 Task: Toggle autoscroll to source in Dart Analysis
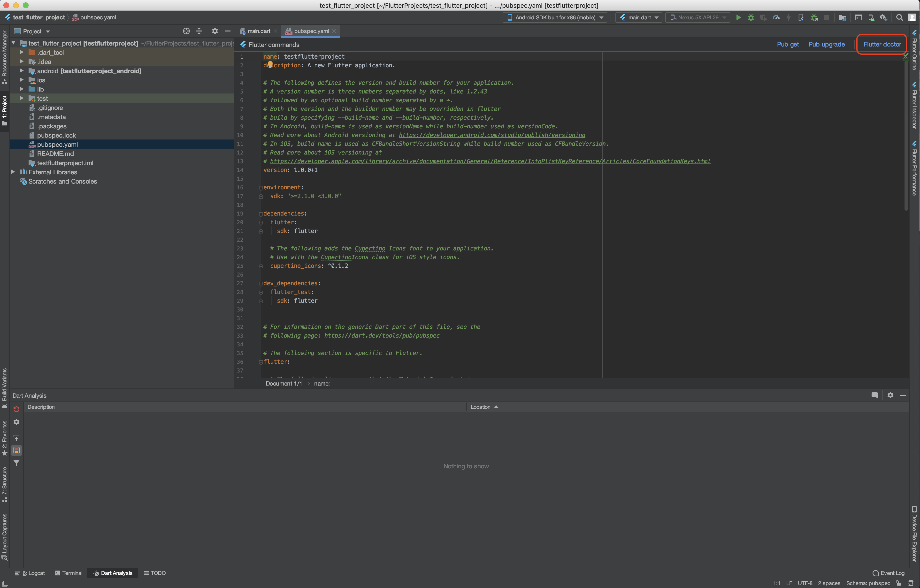pos(16,437)
